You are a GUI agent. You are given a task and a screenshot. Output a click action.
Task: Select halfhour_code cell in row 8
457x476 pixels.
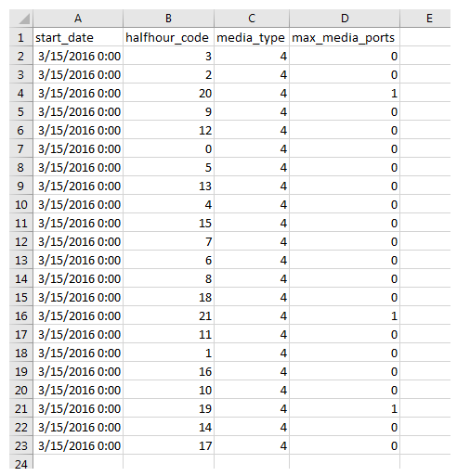click(168, 167)
